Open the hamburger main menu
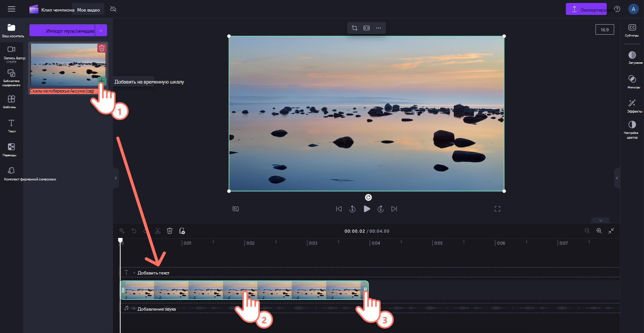The image size is (644, 333). [x=12, y=9]
